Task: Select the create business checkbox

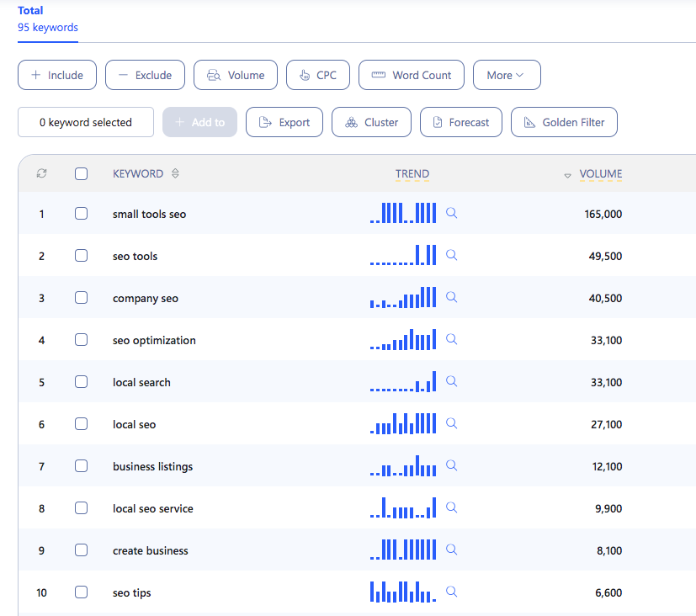Action: 82,550
